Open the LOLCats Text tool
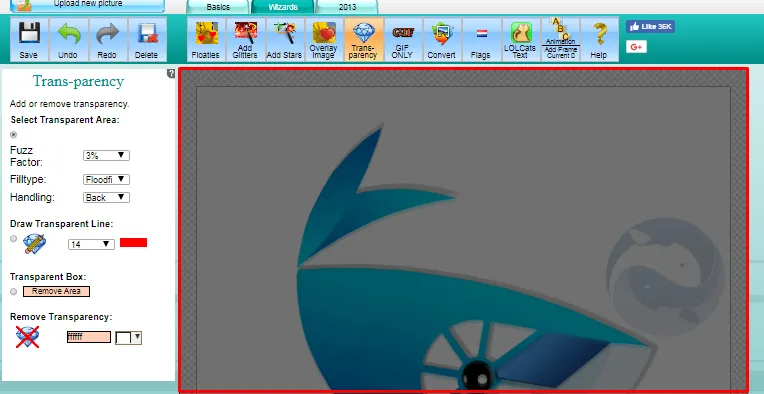The image size is (764, 394). [521, 39]
